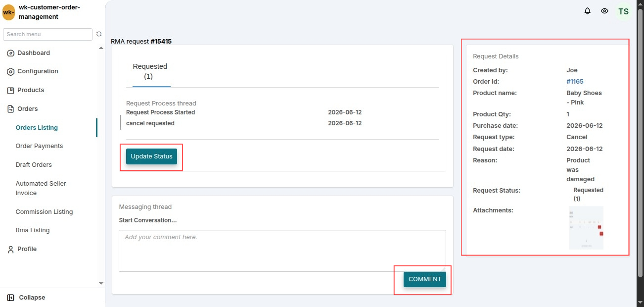Screen dimensions: 644x307
Task: Click the Update Status button
Action: 151,156
